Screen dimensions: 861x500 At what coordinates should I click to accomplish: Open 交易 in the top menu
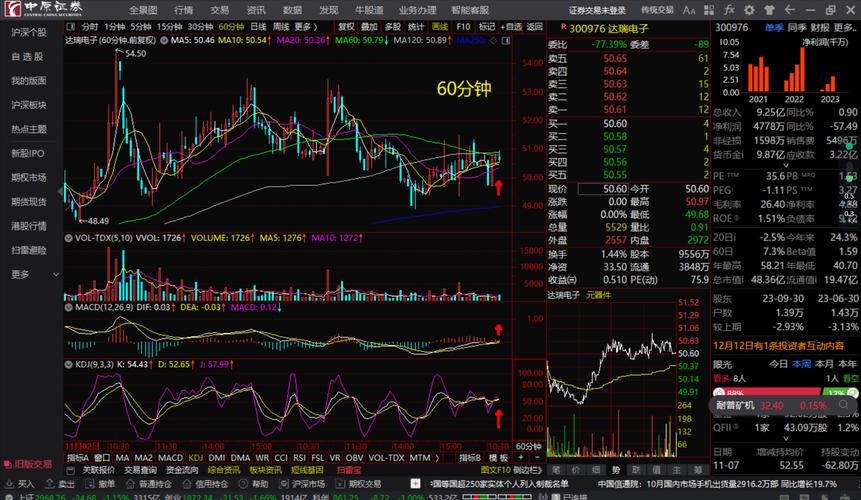click(x=220, y=10)
